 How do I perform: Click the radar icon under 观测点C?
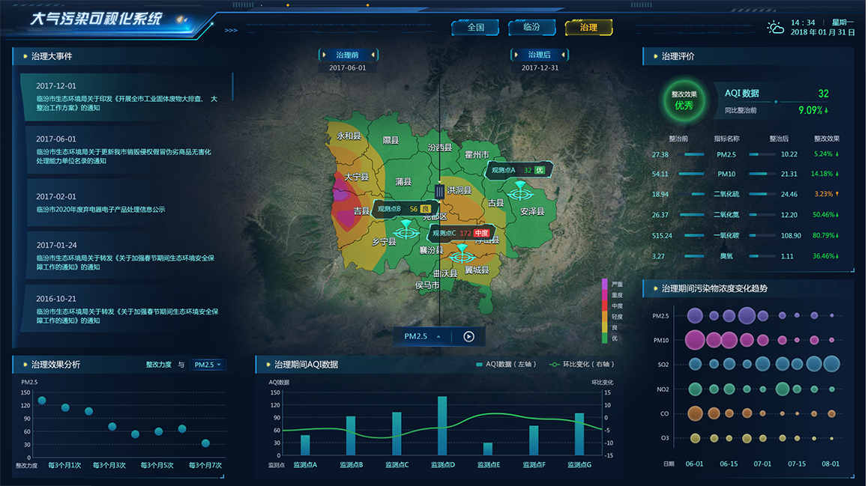tap(458, 253)
